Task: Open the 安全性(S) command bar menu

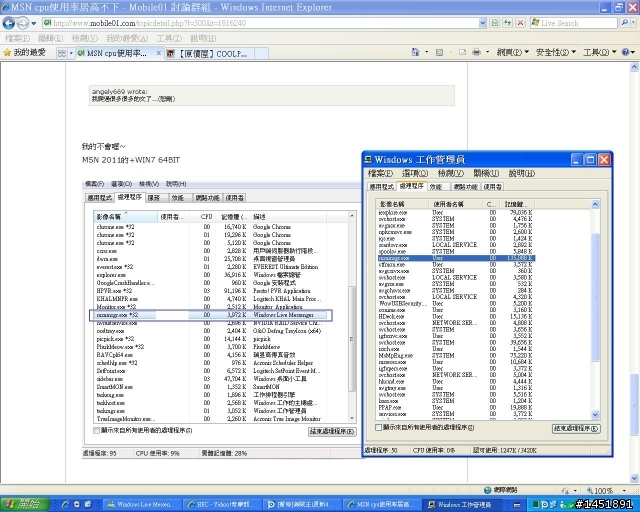Action: [x=556, y=52]
